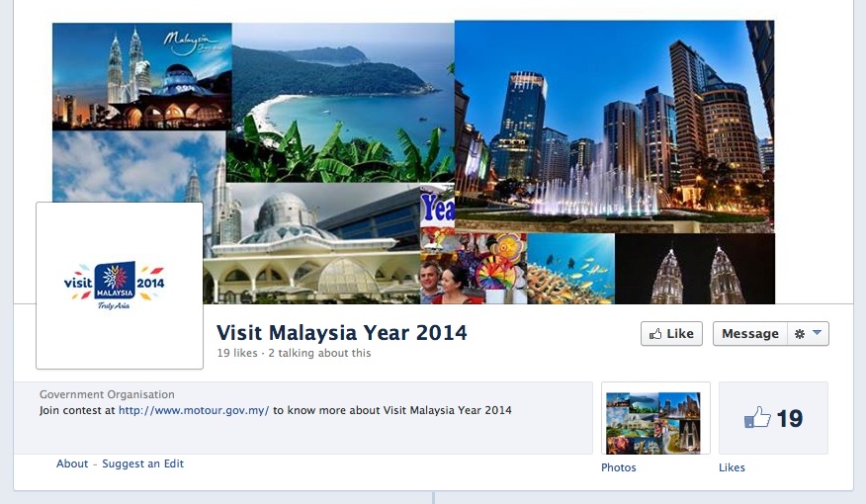
Task: Open the About link
Action: (72, 463)
